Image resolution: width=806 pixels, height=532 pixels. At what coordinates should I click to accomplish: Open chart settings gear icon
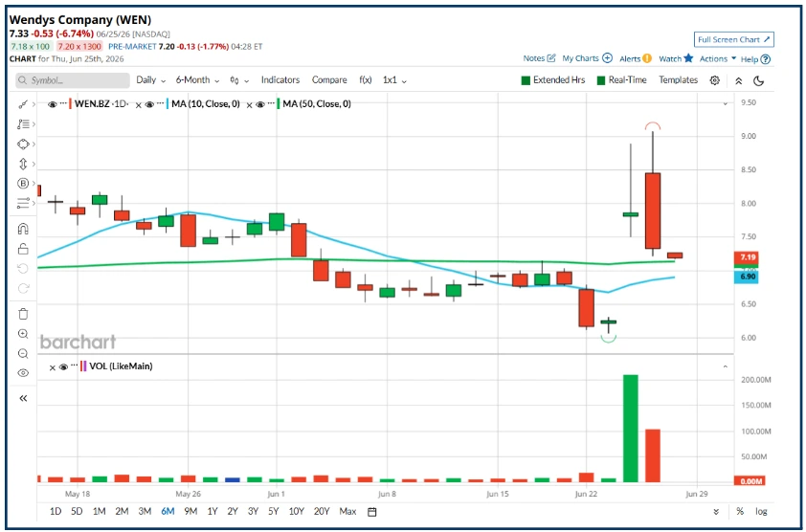point(714,80)
